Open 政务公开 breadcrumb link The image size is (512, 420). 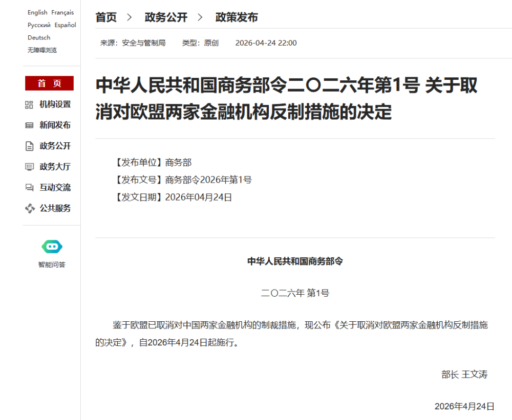click(166, 17)
